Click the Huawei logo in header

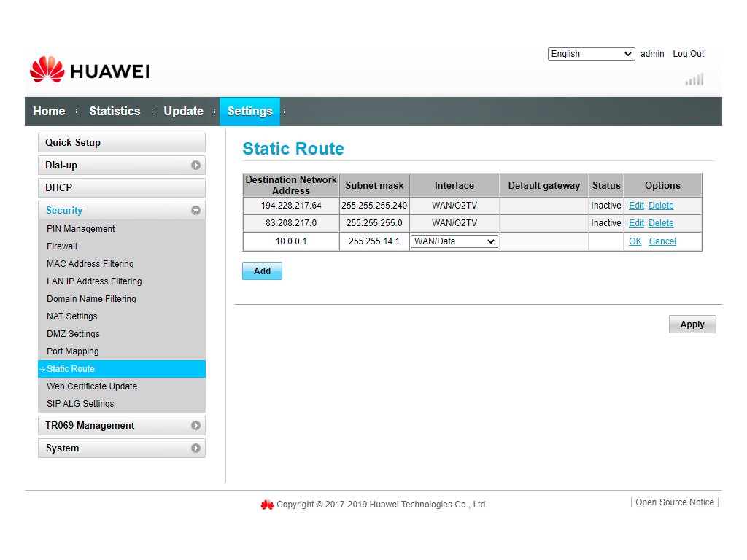click(89, 70)
